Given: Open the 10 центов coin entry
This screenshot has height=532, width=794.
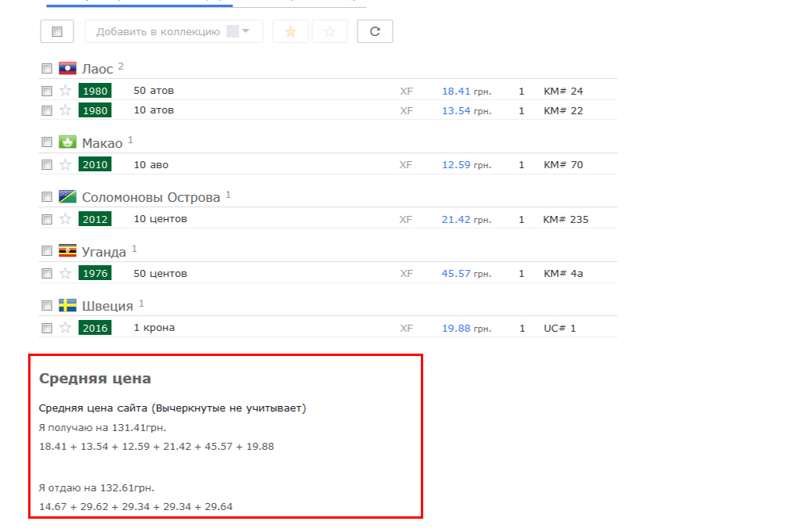Looking at the screenshot, I should point(160,219).
